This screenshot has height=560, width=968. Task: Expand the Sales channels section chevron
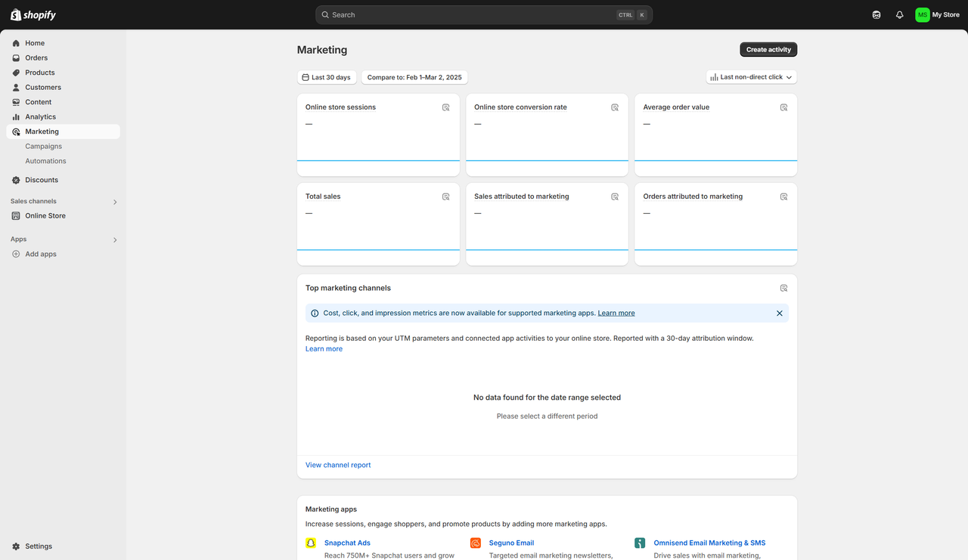click(115, 202)
